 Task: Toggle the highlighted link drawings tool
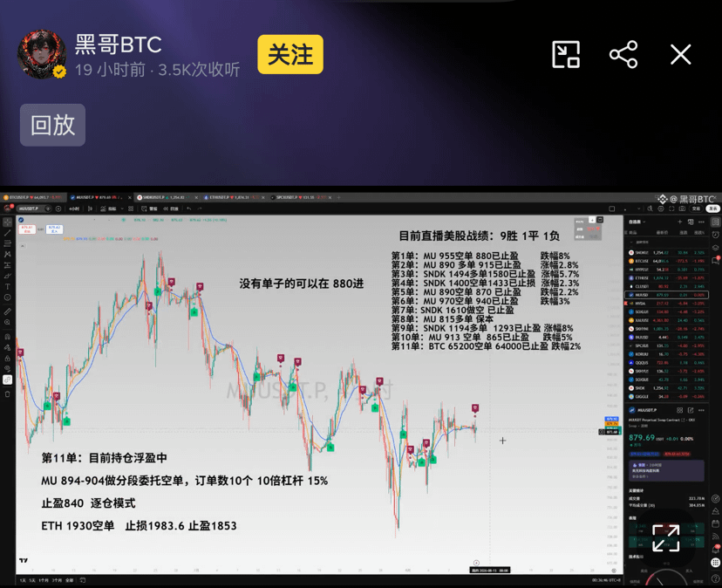(7, 379)
